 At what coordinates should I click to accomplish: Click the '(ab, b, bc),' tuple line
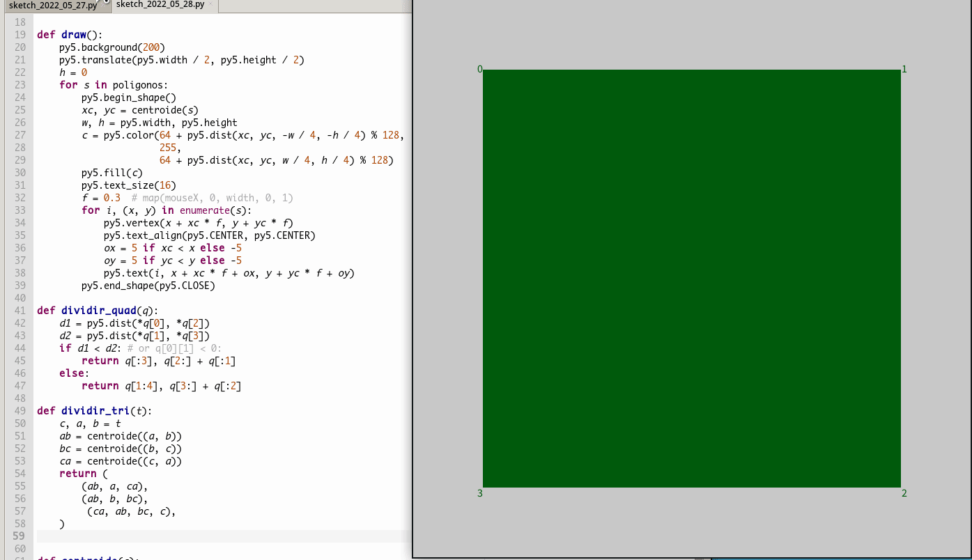(115, 499)
